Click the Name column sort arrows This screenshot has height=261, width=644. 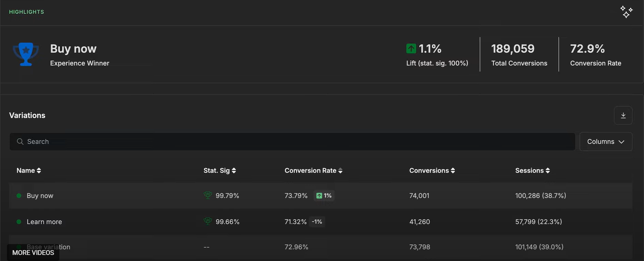(38, 170)
